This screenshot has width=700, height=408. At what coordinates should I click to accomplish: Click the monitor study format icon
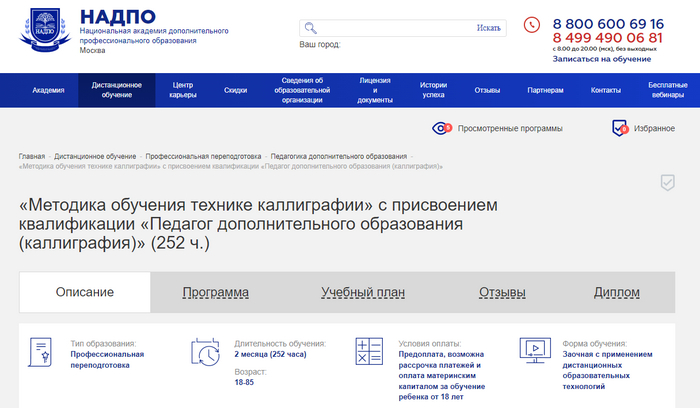click(534, 352)
